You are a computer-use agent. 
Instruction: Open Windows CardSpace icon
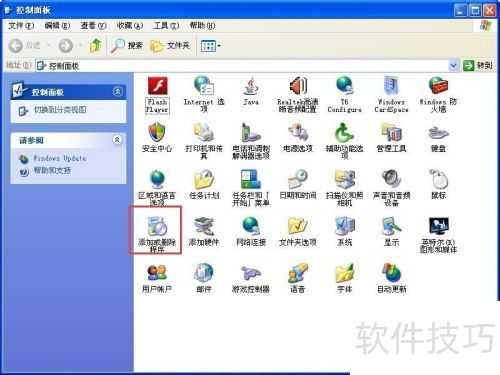click(x=391, y=86)
